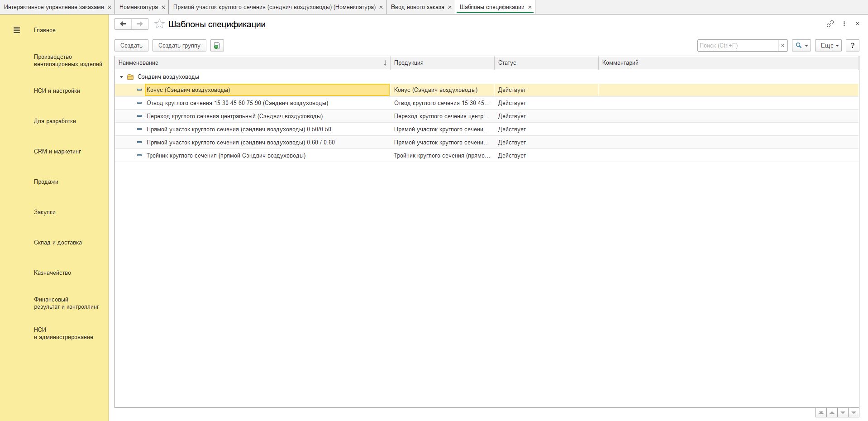The width and height of the screenshot is (868, 421).
Task: Click into the Поиск search field
Action: [737, 46]
